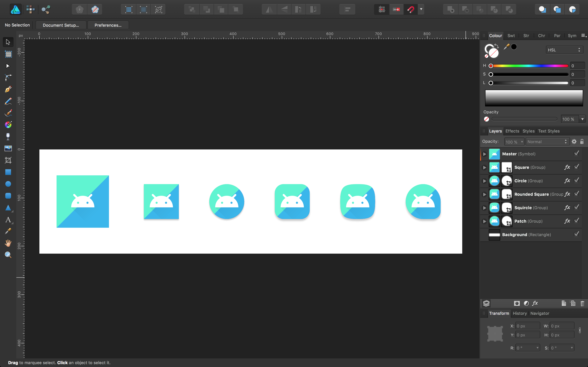Switch to the Effects tab
The height and width of the screenshot is (367, 588).
[512, 131]
